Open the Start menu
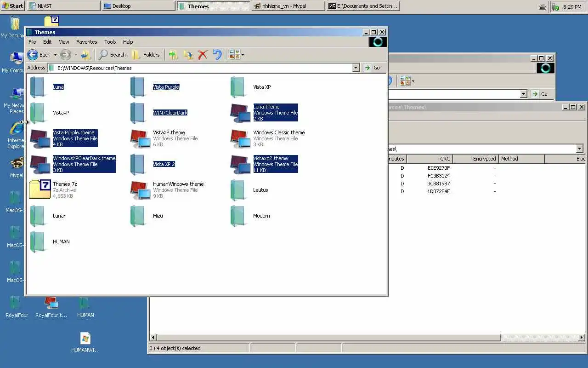 12,6
